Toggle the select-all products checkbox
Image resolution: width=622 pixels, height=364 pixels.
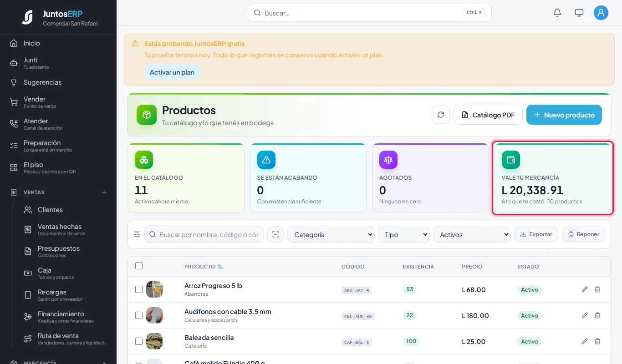139,266
